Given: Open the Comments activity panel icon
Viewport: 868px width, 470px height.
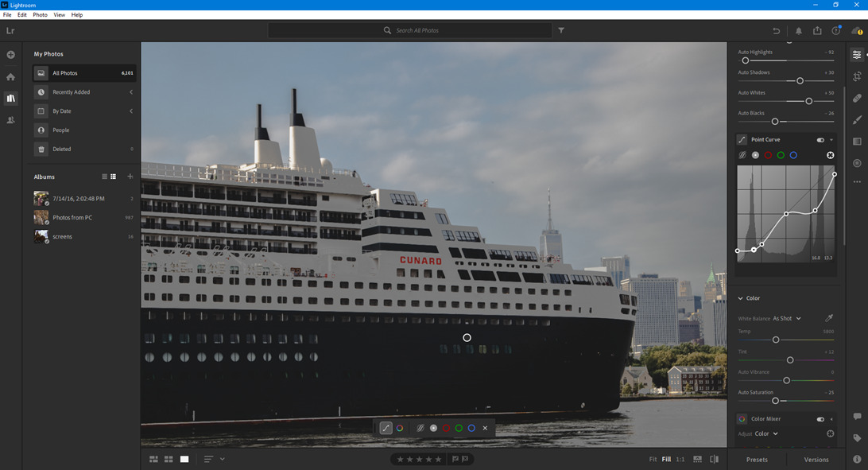Looking at the screenshot, I should coord(857,416).
